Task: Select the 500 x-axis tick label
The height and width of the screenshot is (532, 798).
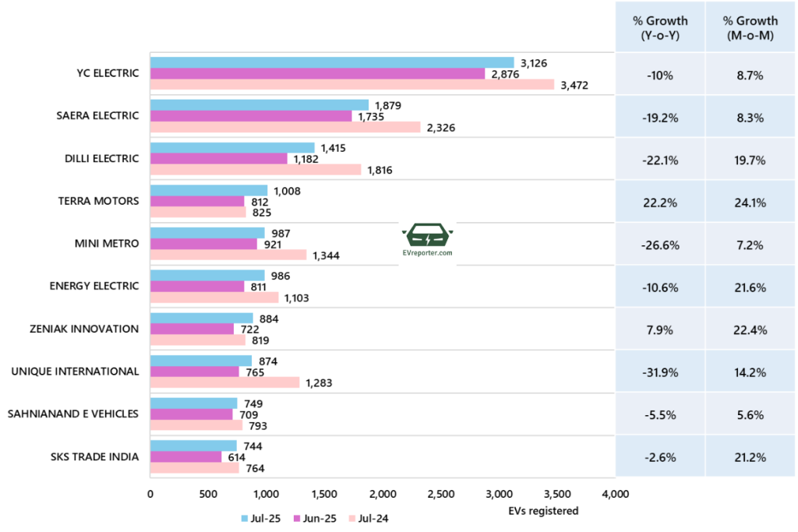Action: pos(208,495)
